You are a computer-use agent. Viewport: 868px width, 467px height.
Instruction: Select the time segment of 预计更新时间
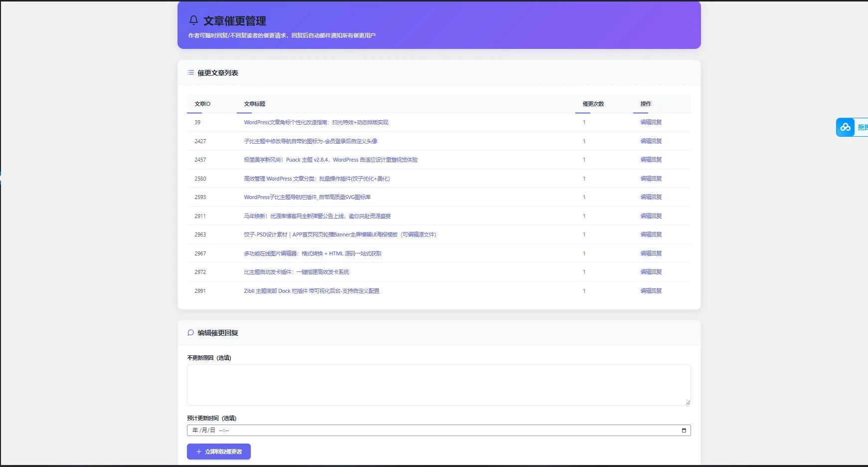pos(224,431)
